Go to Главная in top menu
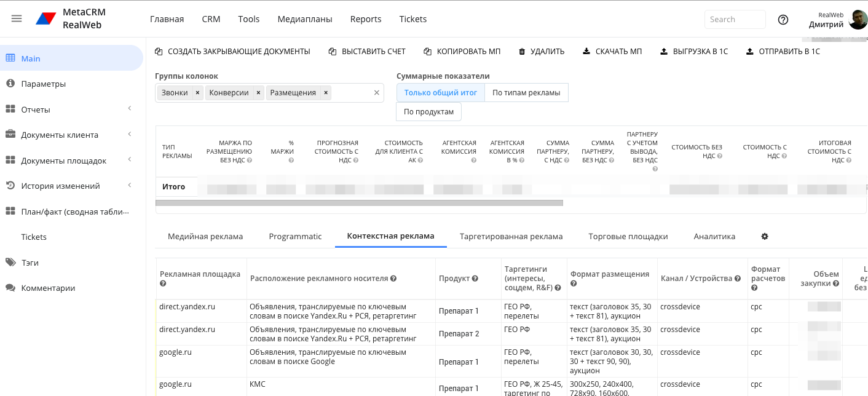This screenshot has height=396, width=868. (167, 19)
